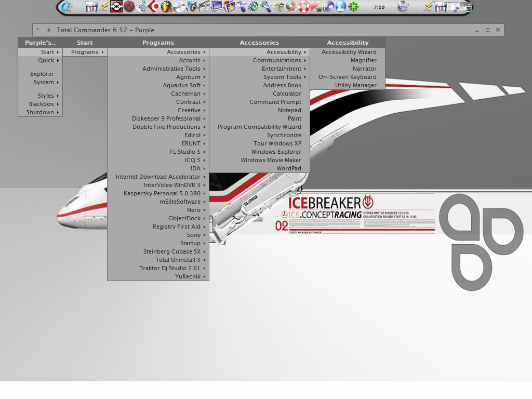This screenshot has width=532, height=399.
Task: Select Traktor Dj Studio 2.61 entry
Action: 158,268
